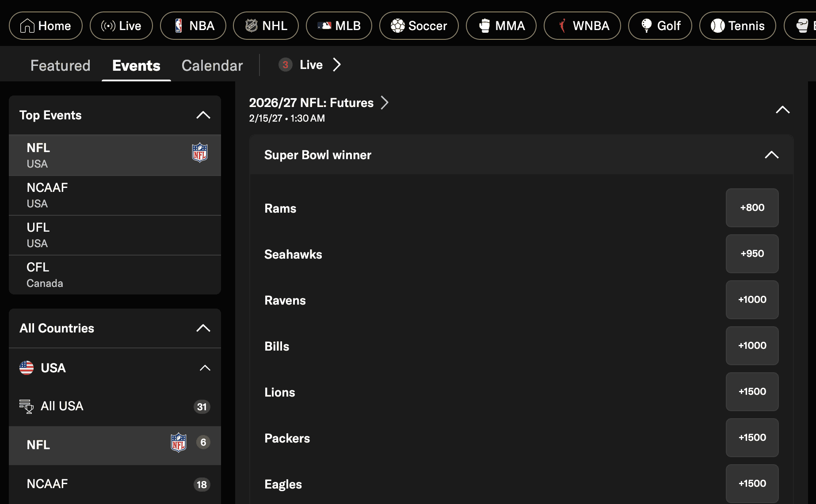Collapse the USA country section
816x504 pixels.
coord(205,368)
